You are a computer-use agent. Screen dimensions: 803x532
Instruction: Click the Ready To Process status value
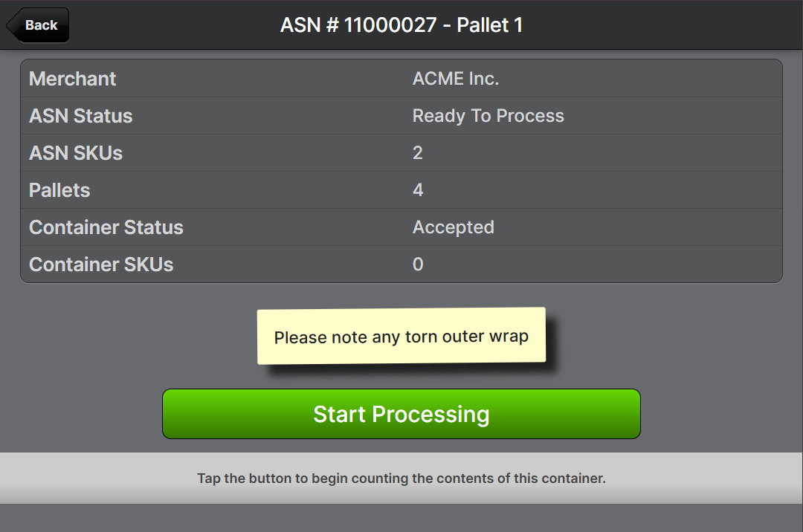[x=488, y=116]
